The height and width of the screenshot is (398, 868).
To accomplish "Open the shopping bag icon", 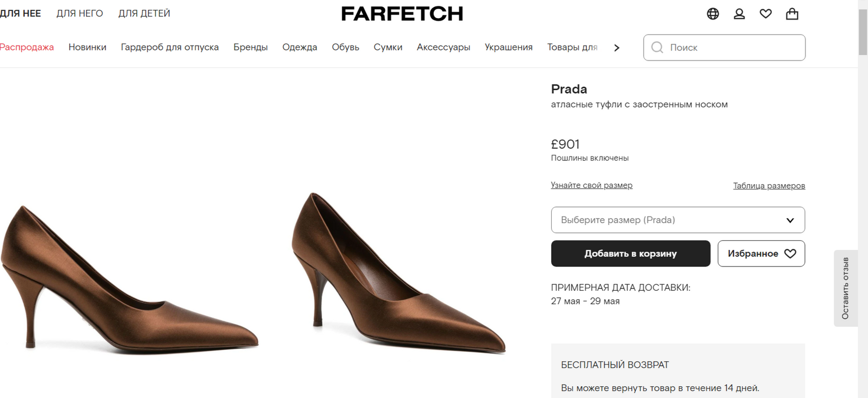I will (792, 14).
